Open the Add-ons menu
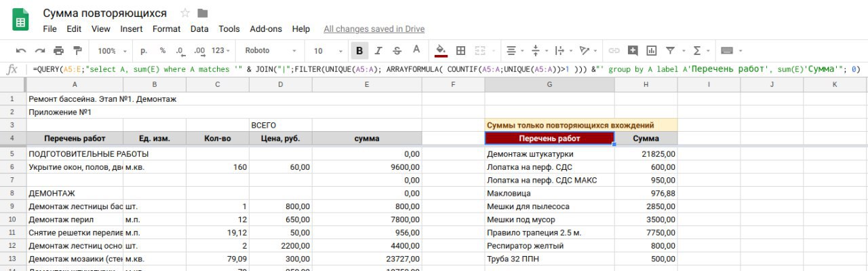 tap(266, 29)
